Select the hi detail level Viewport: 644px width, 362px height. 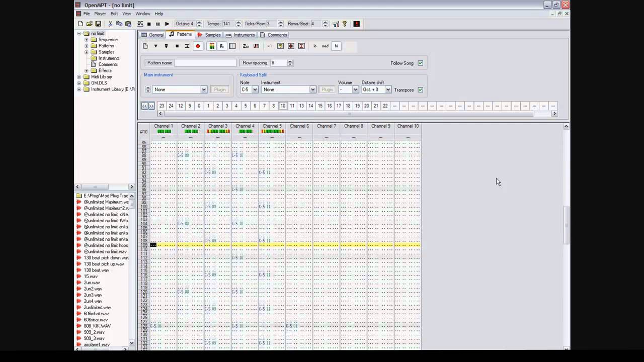tap(336, 46)
